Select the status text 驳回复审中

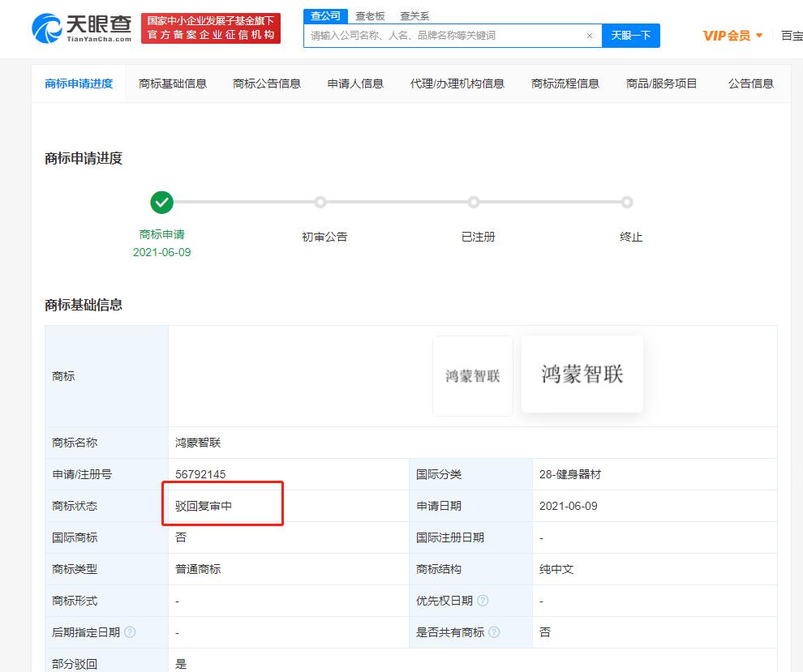[x=204, y=506]
